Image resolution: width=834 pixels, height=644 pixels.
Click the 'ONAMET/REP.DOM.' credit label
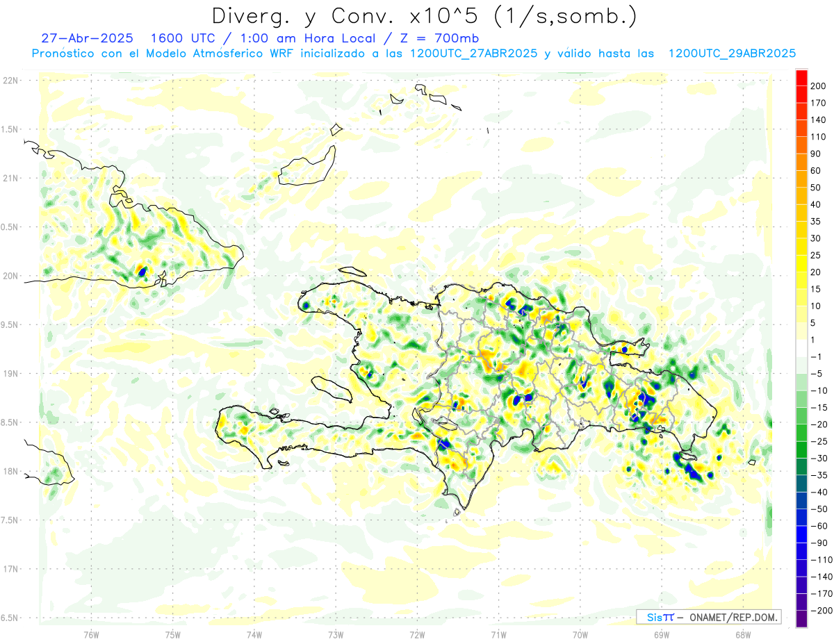(x=733, y=617)
